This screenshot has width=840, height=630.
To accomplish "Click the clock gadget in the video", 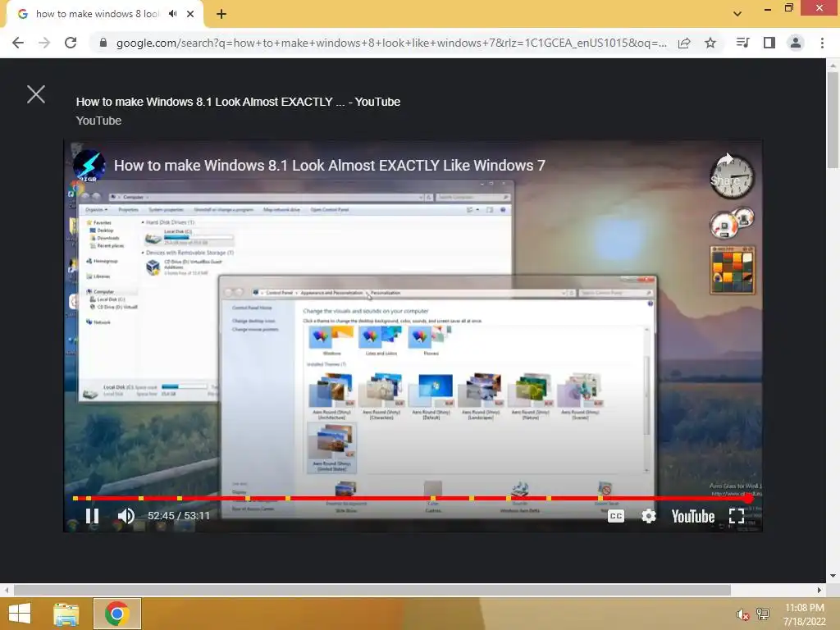I will 732,176.
